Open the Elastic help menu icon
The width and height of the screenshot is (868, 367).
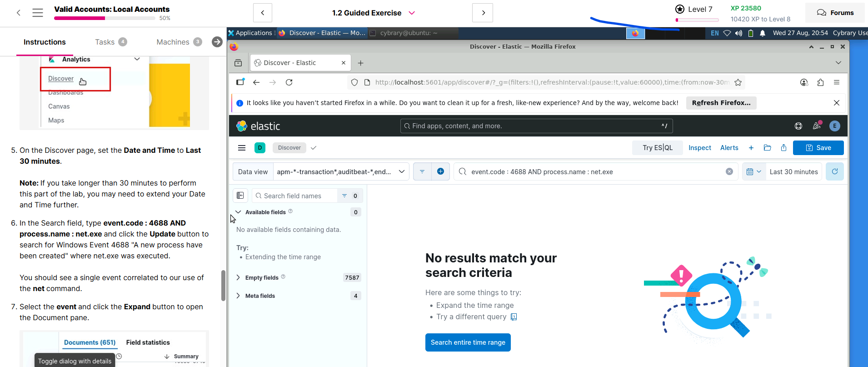click(798, 126)
